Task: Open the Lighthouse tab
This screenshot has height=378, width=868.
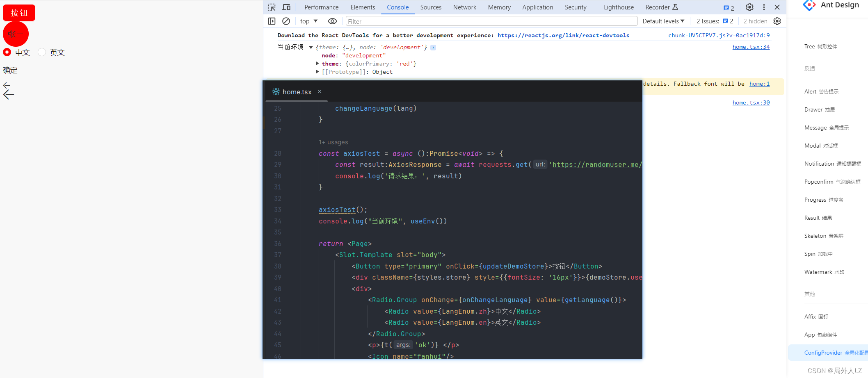Action: (x=619, y=7)
